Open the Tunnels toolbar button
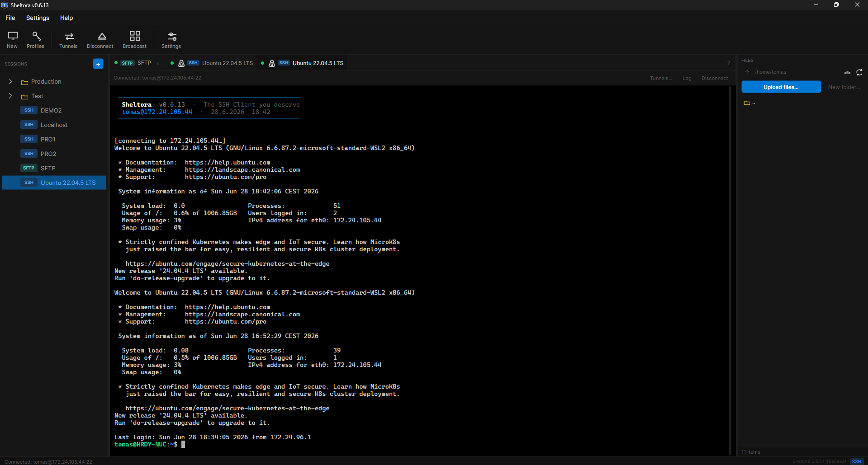This screenshot has height=465, width=868. [68, 40]
